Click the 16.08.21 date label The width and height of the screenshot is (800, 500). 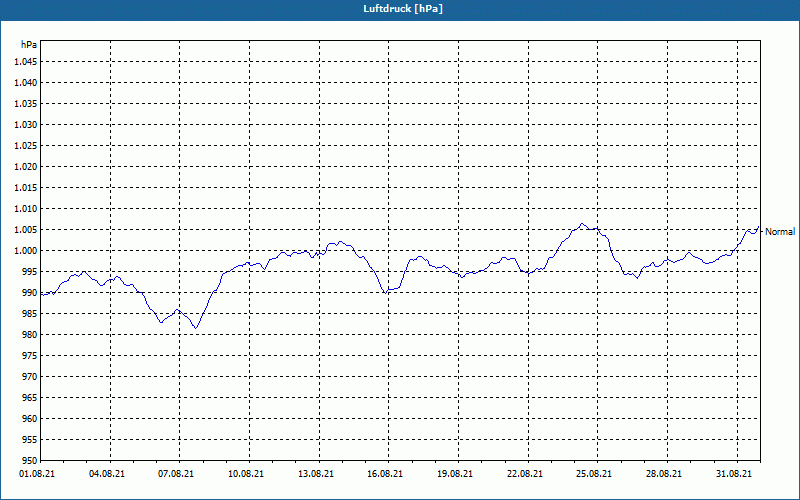pyautogui.click(x=385, y=474)
